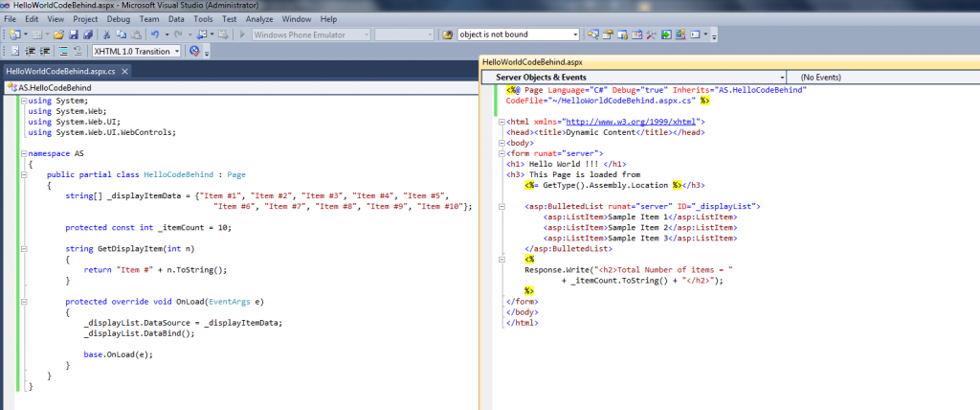
Task: Start debugging with the green play icon
Action: pos(242,34)
